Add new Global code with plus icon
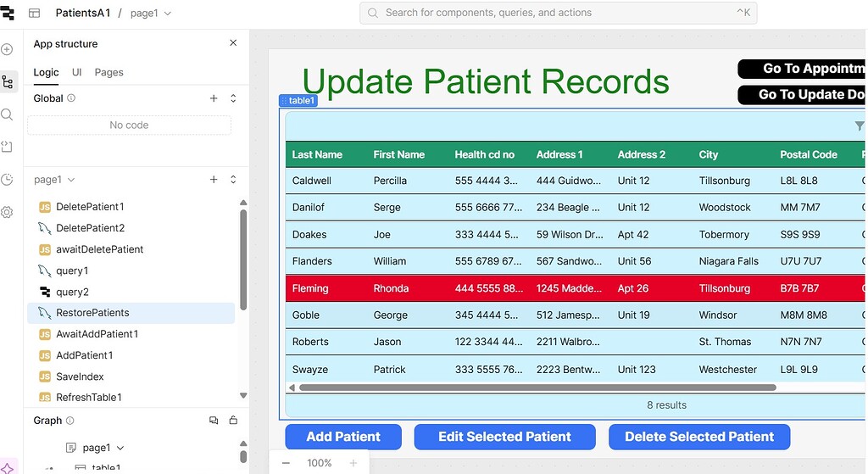The height and width of the screenshot is (474, 868). click(214, 98)
